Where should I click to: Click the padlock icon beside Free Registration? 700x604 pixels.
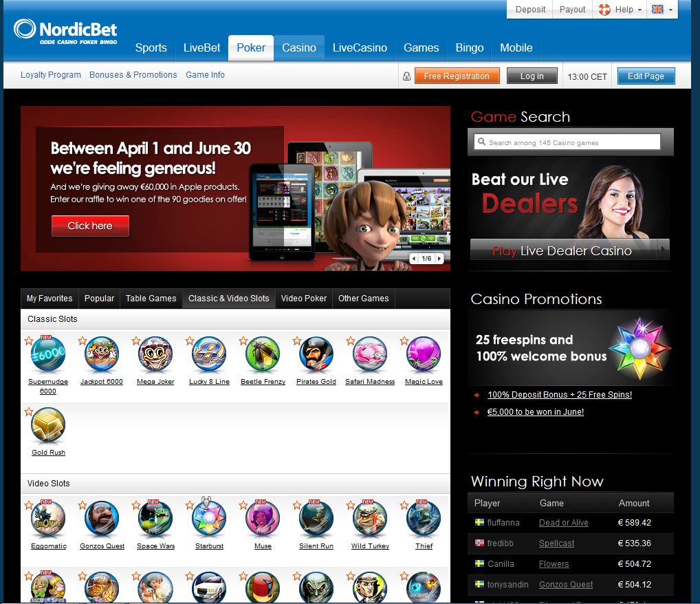pos(406,76)
